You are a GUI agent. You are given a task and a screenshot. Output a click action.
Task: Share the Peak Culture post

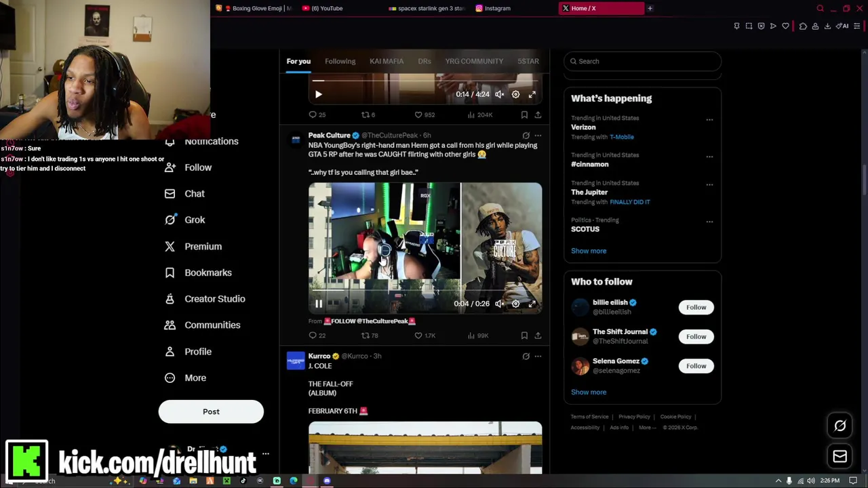(538, 335)
